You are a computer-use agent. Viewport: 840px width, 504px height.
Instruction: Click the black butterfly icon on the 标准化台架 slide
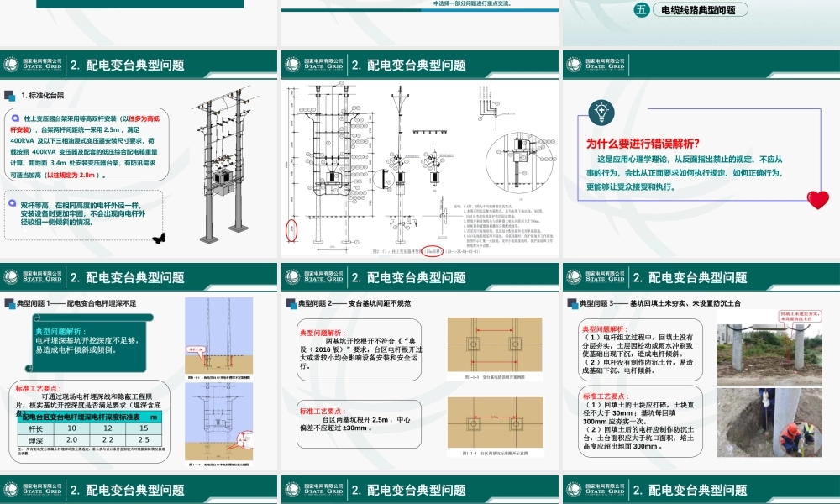(x=159, y=238)
